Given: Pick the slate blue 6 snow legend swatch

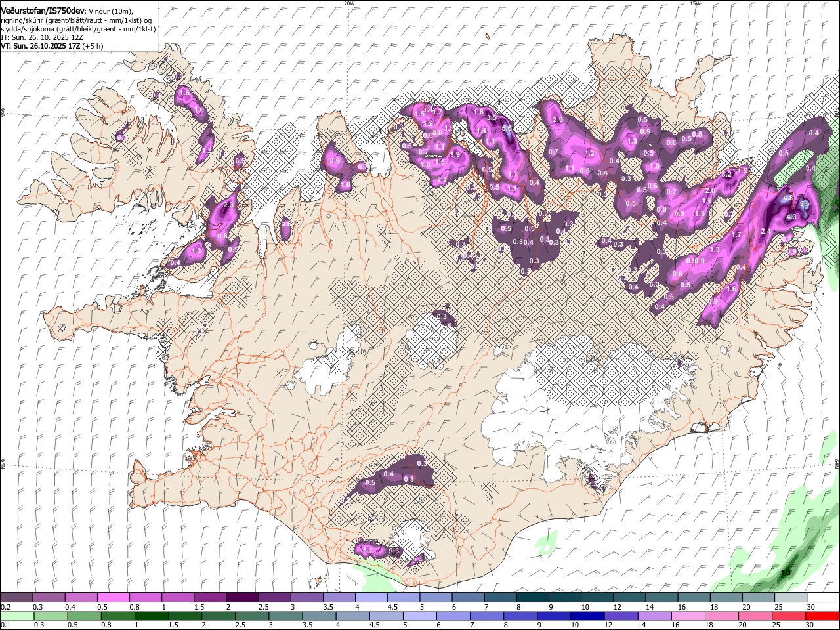Looking at the screenshot, I should [469, 598].
